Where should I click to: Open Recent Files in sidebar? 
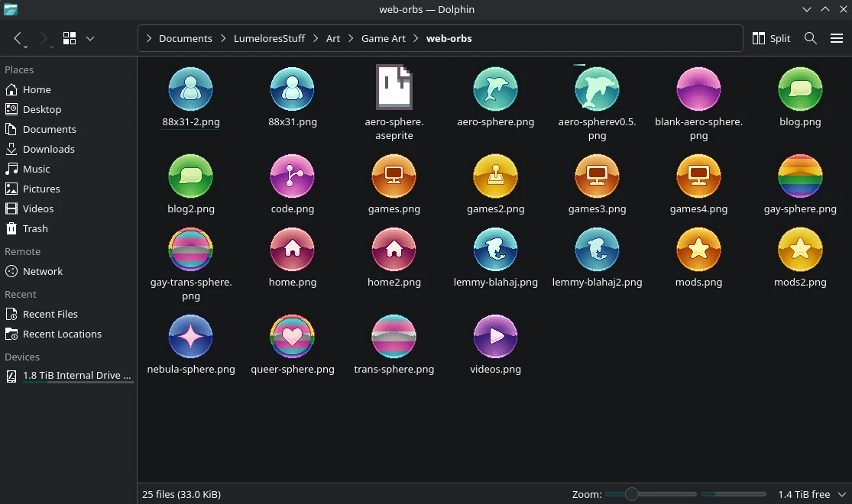click(68, 314)
